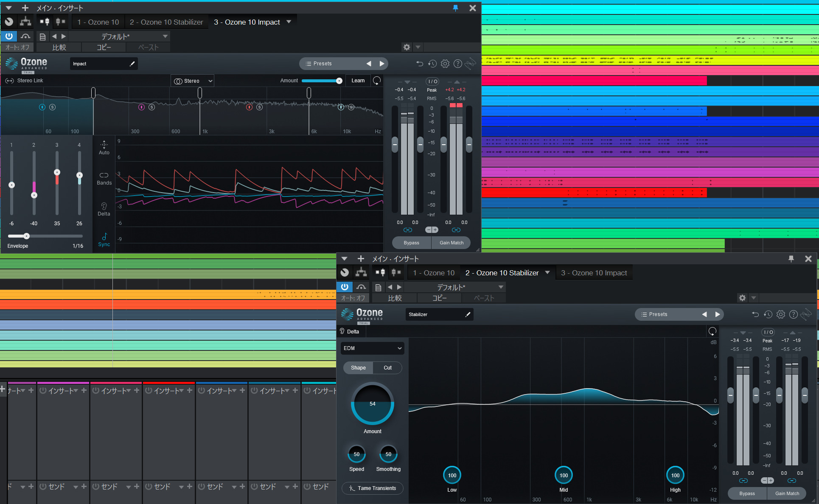Screen dimensions: 819x504
Task: Select 3 - Ozone 10 Impact tab in Stabilizer window
Action: pyautogui.click(x=594, y=273)
